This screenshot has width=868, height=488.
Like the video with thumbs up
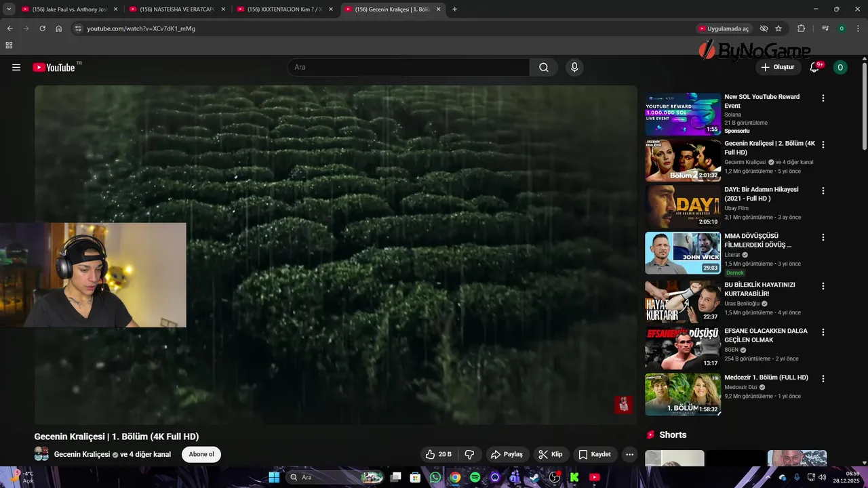click(438, 454)
